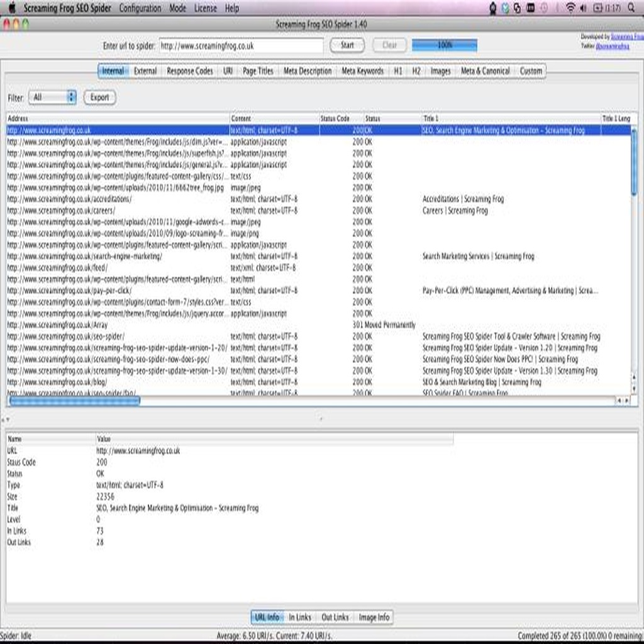Open the Help menu
The width and height of the screenshot is (644, 644).
[231, 8]
